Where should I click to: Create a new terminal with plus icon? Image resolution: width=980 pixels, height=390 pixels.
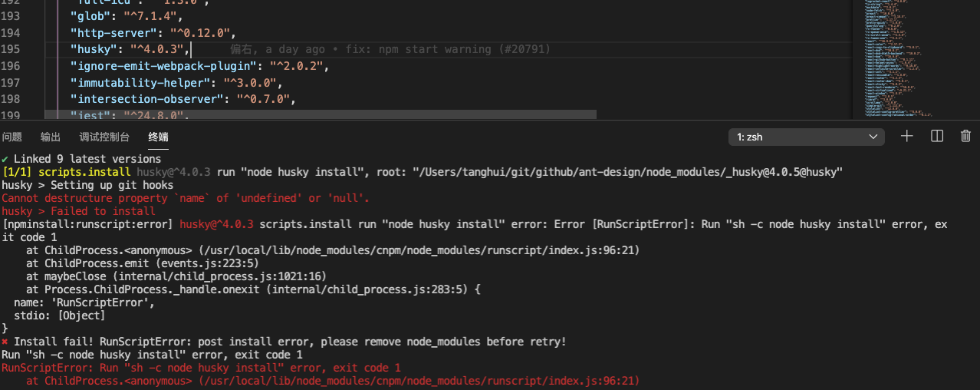tap(907, 136)
